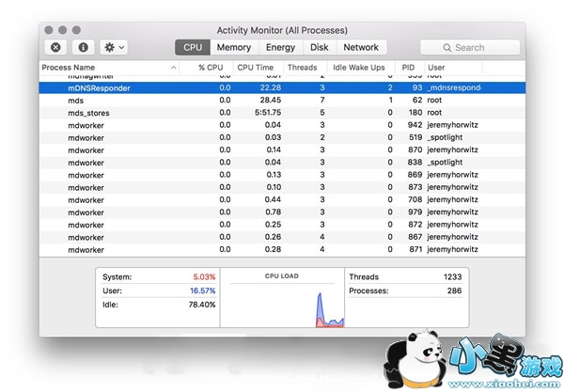Switch to the Energy tab

tap(280, 47)
